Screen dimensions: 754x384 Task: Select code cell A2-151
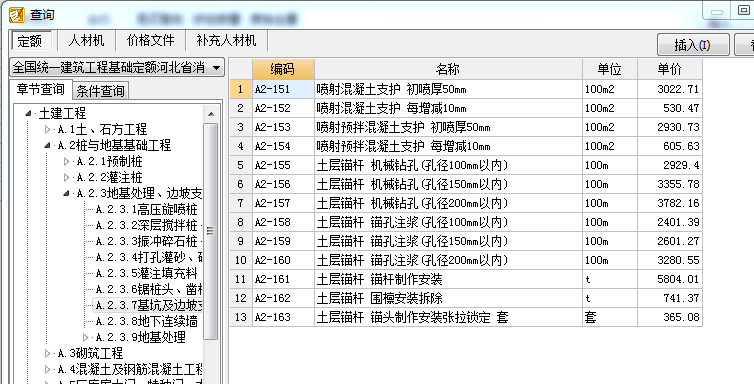tap(283, 89)
